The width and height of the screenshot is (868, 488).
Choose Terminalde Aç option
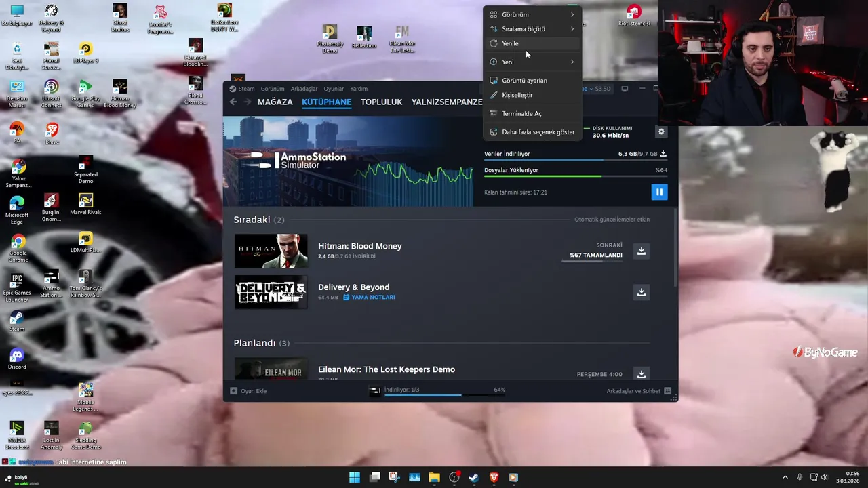click(532, 113)
